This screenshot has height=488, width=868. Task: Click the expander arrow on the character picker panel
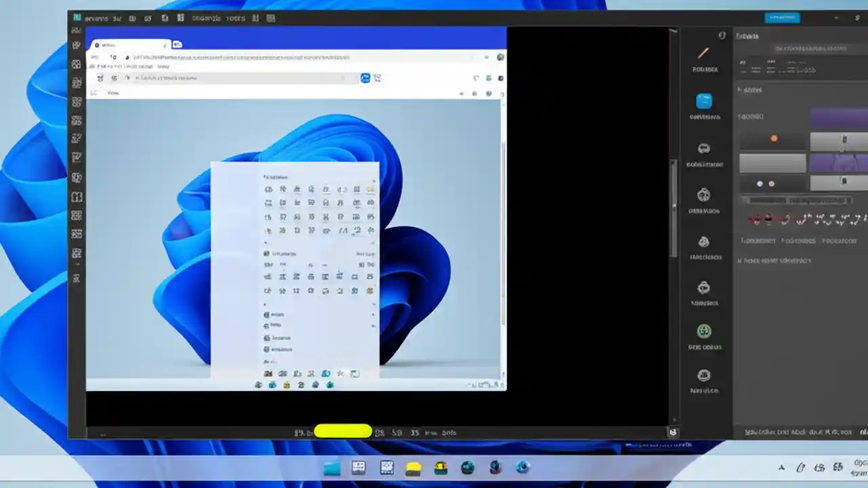372,181
